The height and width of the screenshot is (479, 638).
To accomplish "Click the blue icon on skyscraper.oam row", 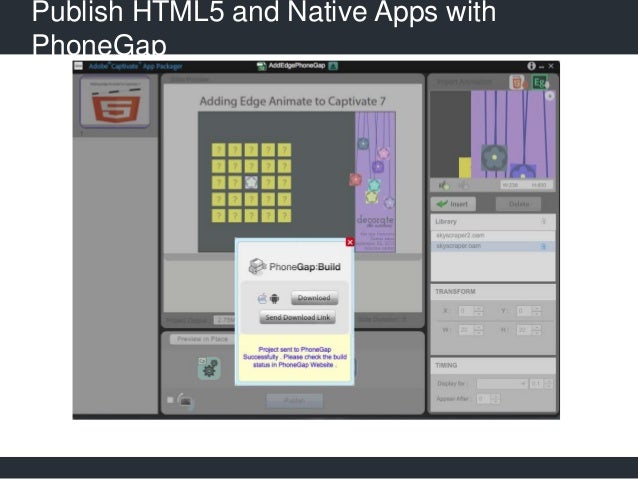I will [x=543, y=246].
